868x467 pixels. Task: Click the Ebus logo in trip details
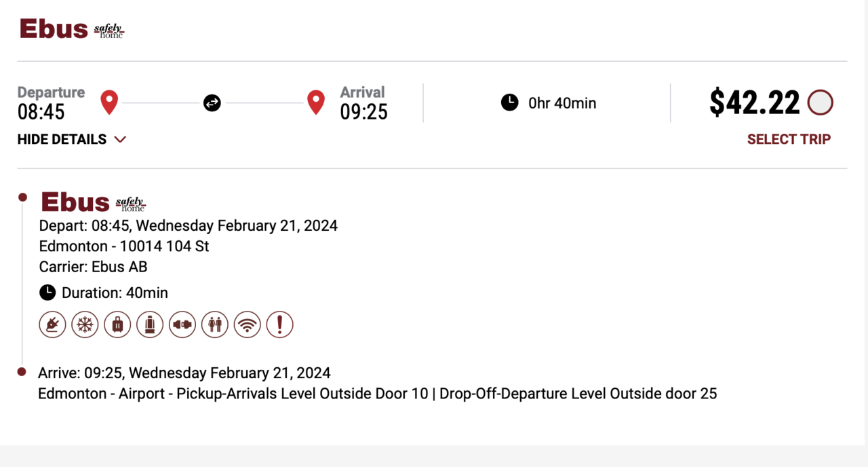tap(93, 202)
